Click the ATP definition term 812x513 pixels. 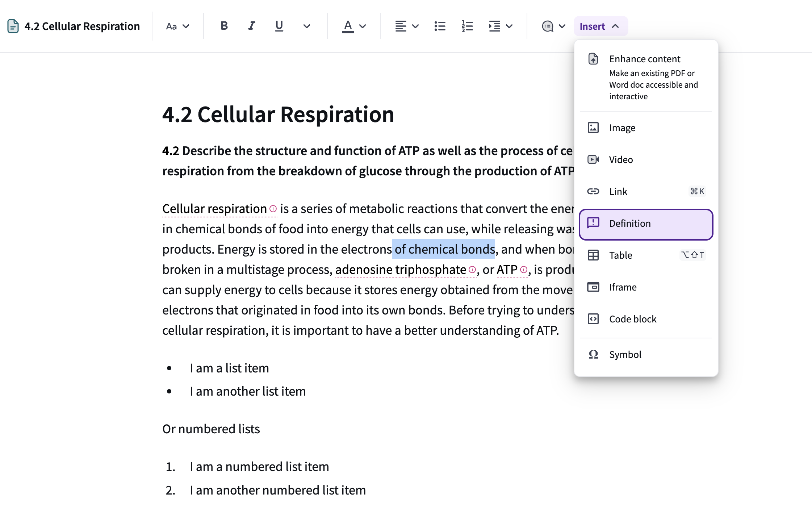click(507, 270)
